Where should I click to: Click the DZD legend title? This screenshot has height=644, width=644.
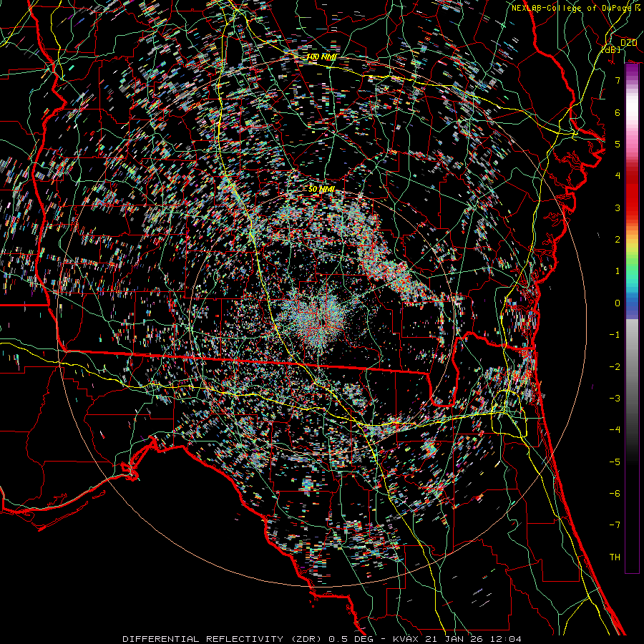tap(628, 43)
